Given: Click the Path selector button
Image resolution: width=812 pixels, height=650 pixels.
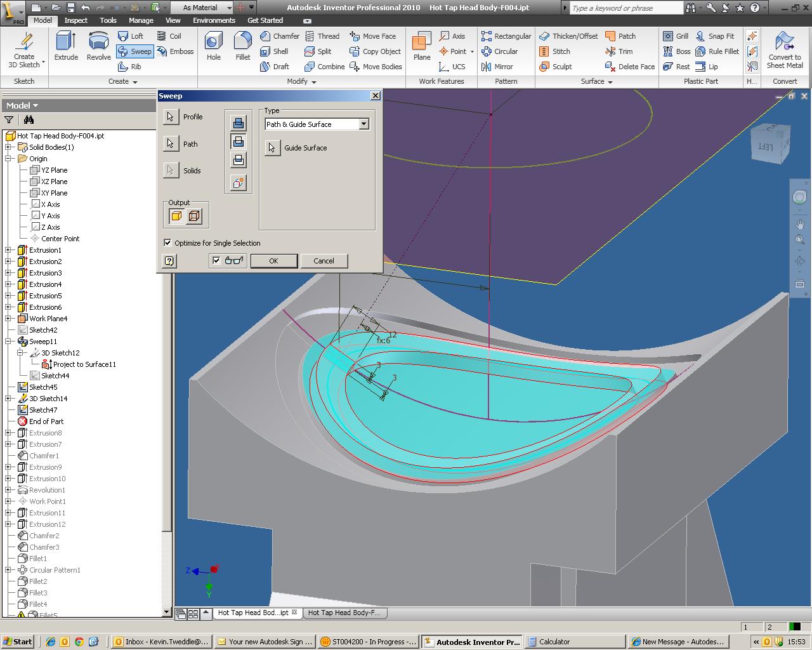Looking at the screenshot, I should click(x=171, y=144).
